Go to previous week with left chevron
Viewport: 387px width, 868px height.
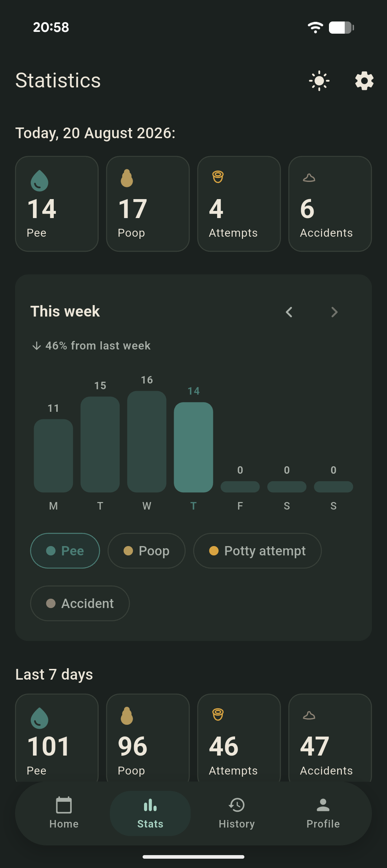[289, 312]
